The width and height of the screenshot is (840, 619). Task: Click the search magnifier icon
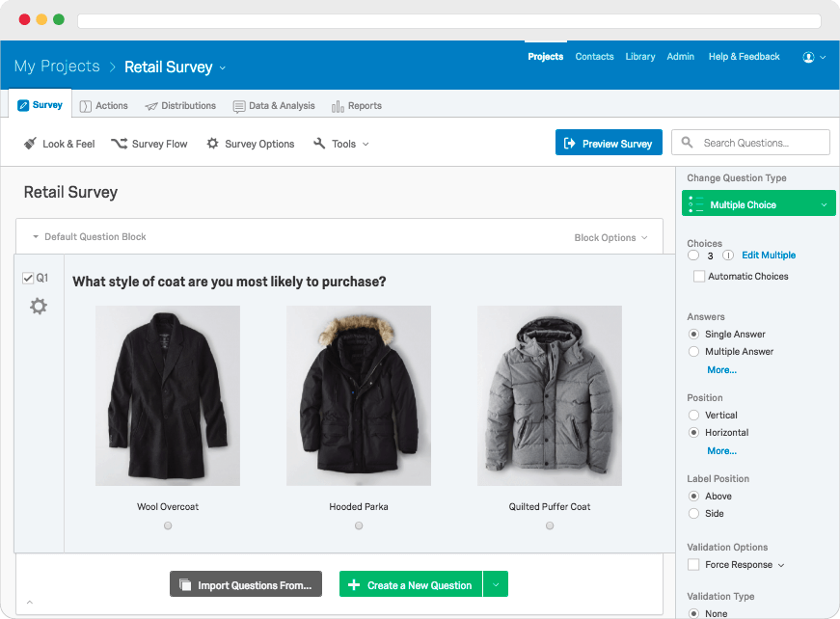coord(687,143)
